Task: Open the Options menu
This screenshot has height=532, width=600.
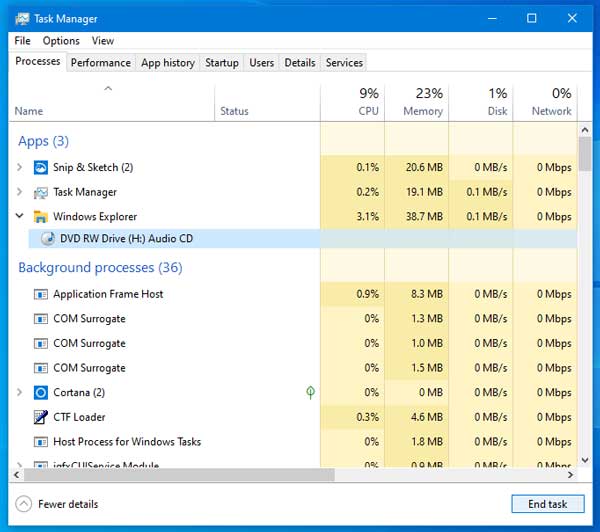Action: (61, 41)
